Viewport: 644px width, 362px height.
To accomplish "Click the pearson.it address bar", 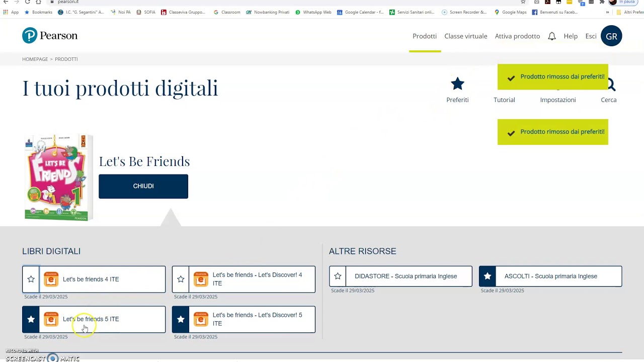I will (x=282, y=2).
